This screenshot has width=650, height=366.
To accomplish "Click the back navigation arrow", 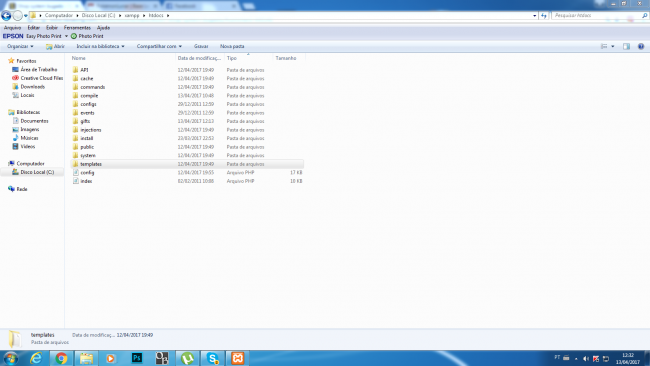I will [x=6, y=16].
